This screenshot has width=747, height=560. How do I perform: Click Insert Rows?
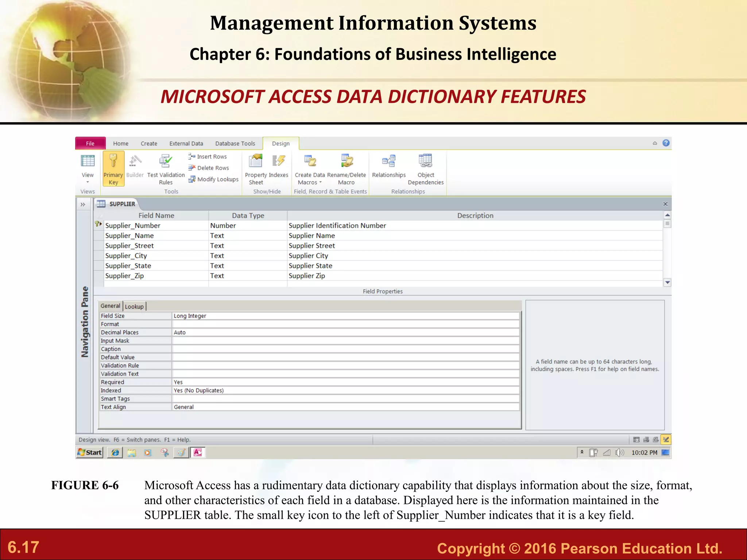pyautogui.click(x=208, y=156)
